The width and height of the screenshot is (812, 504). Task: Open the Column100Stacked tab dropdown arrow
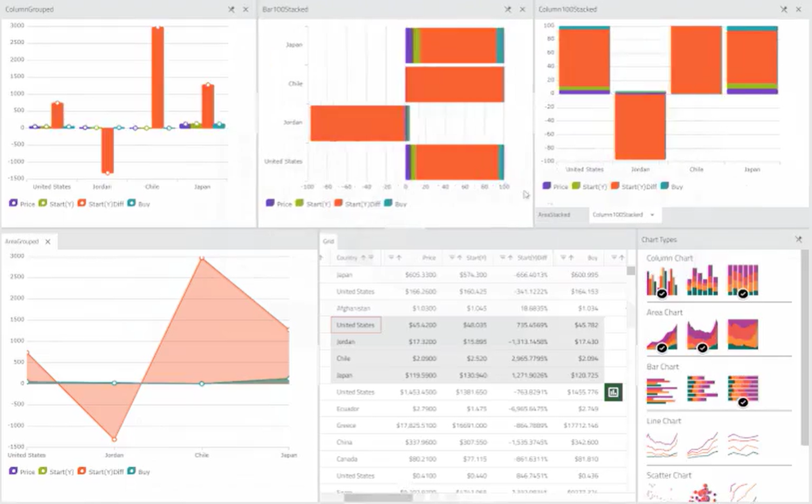(x=652, y=215)
